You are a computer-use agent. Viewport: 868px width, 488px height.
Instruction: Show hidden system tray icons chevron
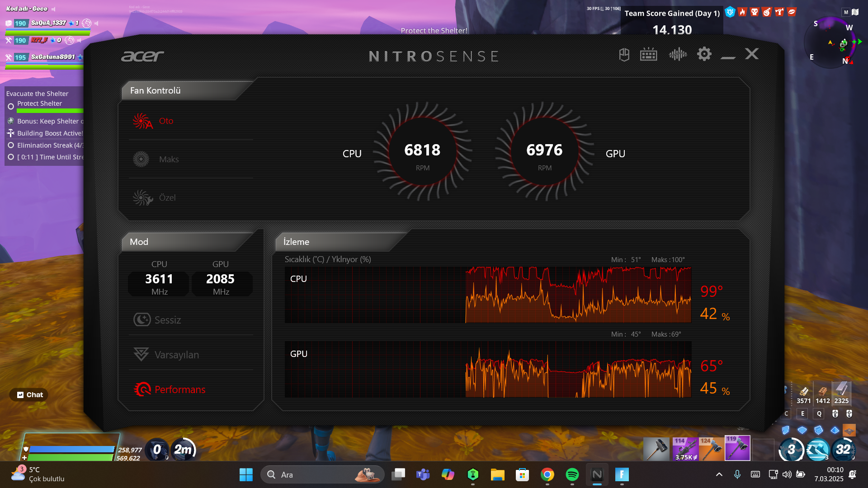719,474
